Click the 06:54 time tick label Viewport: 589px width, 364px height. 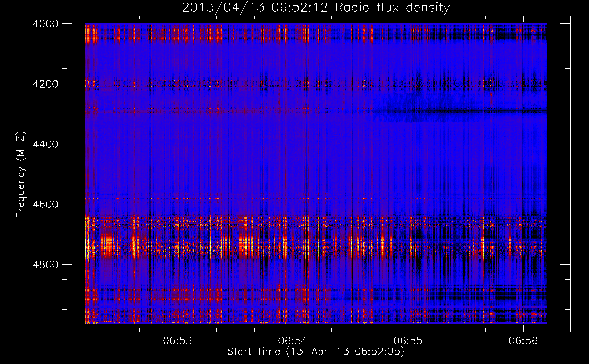point(293,341)
